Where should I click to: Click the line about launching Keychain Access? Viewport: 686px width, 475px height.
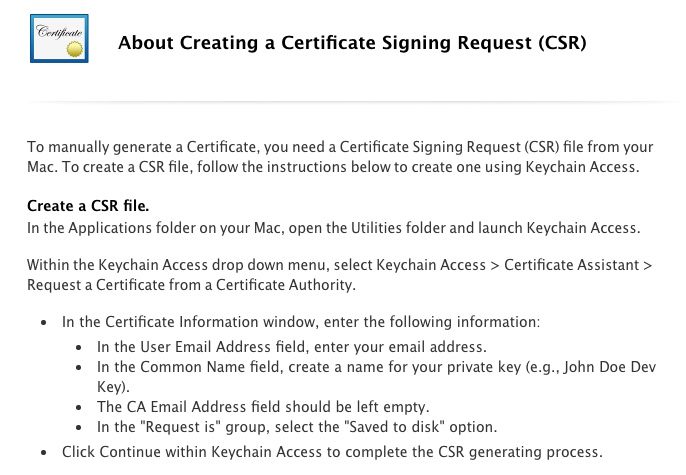pyautogui.click(x=332, y=227)
